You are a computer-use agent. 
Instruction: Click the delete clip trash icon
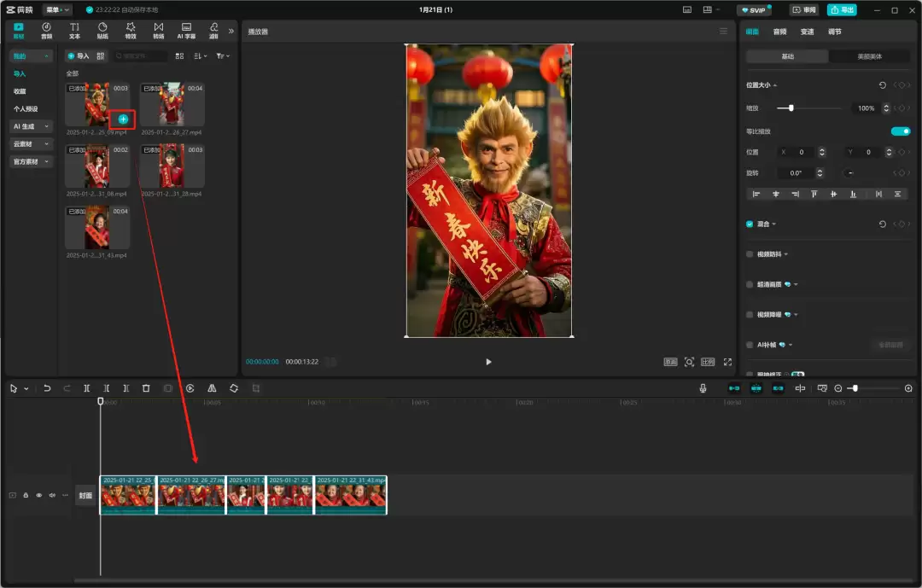146,388
